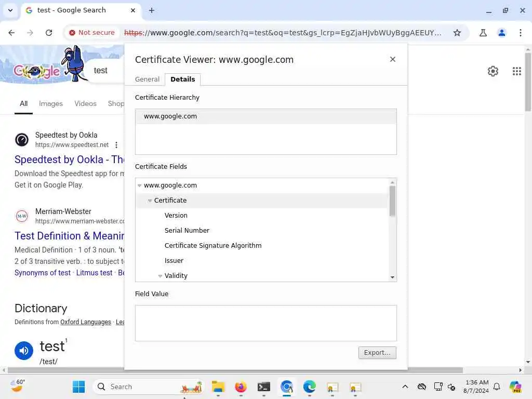The width and height of the screenshot is (532, 399).
Task: Go back to the previous page
Action: click(11, 33)
